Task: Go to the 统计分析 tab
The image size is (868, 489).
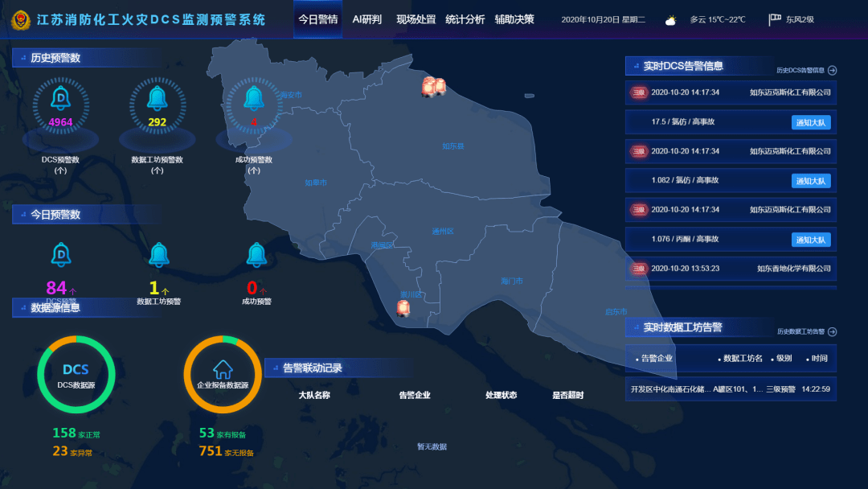Action: pyautogui.click(x=465, y=19)
